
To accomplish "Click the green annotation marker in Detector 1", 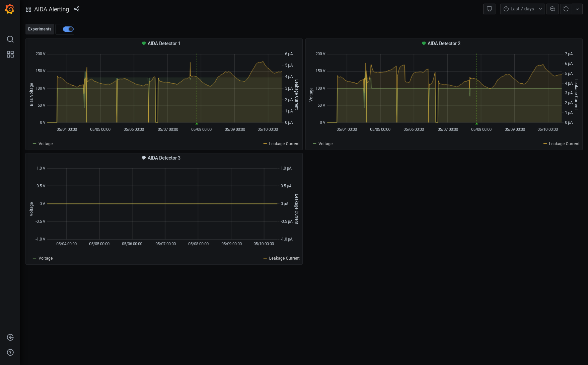I will point(197,123).
